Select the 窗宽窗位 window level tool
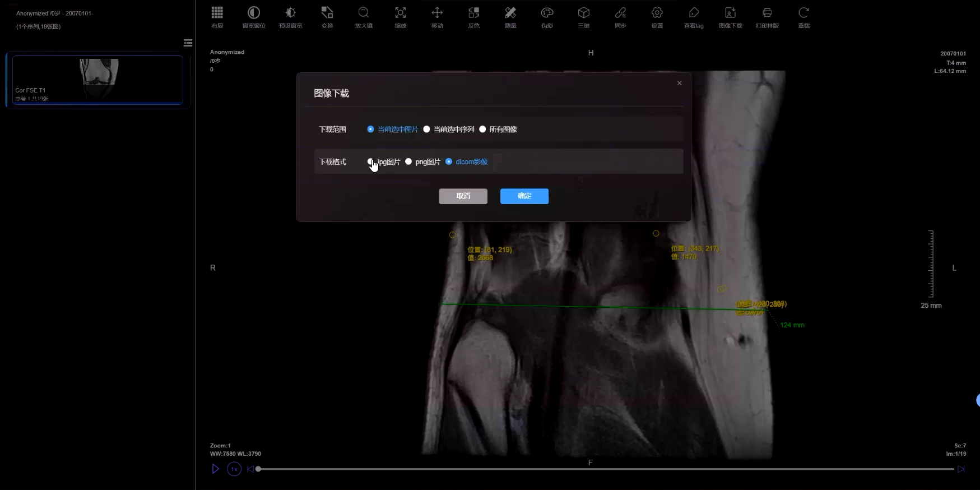The image size is (980, 490). point(254,17)
